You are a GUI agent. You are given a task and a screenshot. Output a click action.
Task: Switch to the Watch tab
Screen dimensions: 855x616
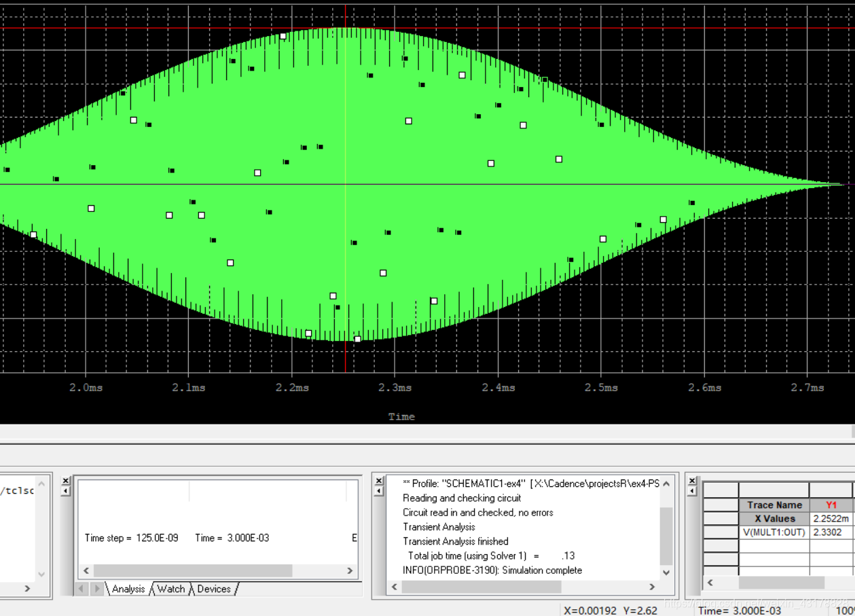pyautogui.click(x=170, y=589)
